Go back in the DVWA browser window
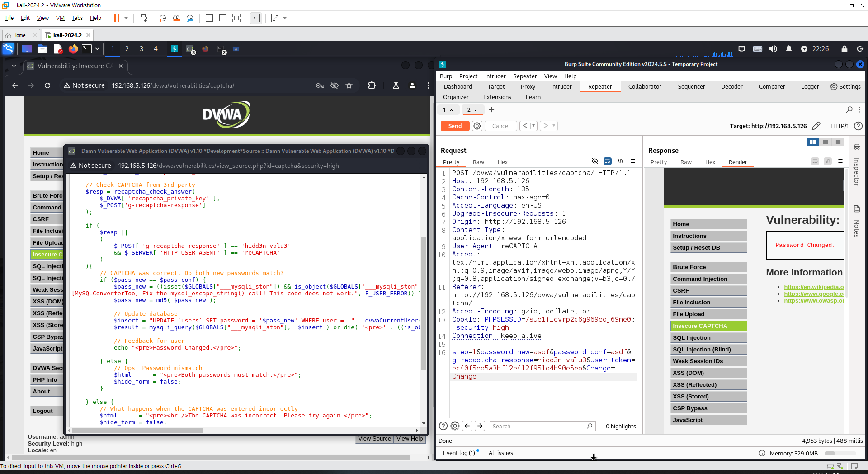The width and height of the screenshot is (868, 474). [x=15, y=85]
